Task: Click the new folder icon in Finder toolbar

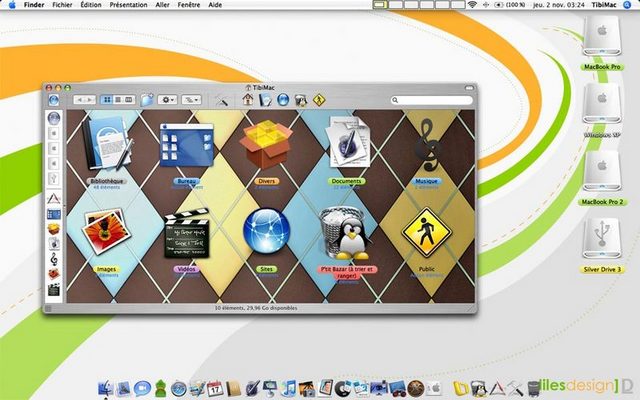Action: click(147, 100)
